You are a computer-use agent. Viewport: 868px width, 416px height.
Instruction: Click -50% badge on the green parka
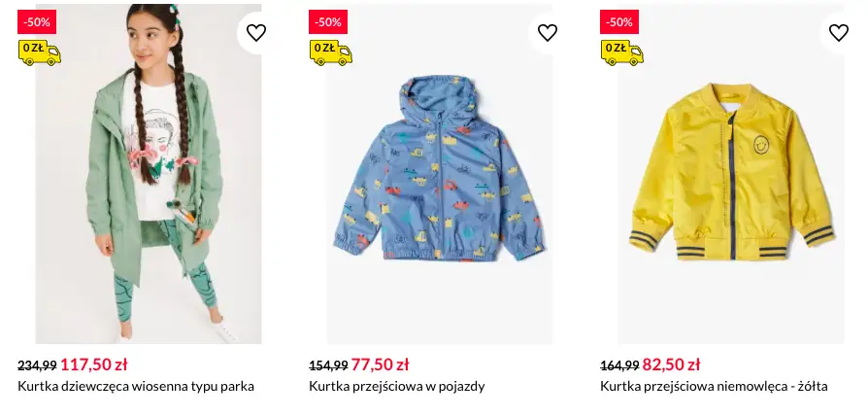click(x=37, y=21)
